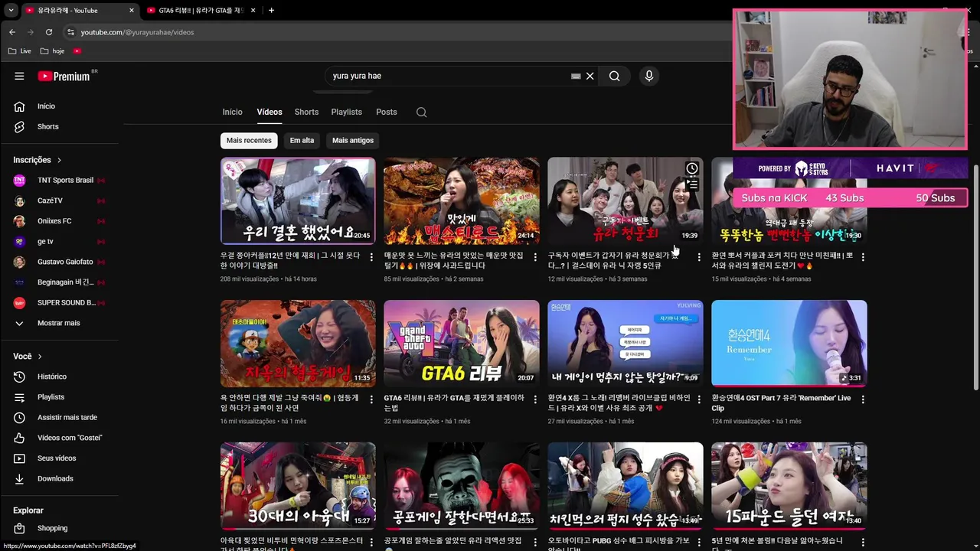
Task: Switch to the channel Início tab
Action: pos(232,112)
